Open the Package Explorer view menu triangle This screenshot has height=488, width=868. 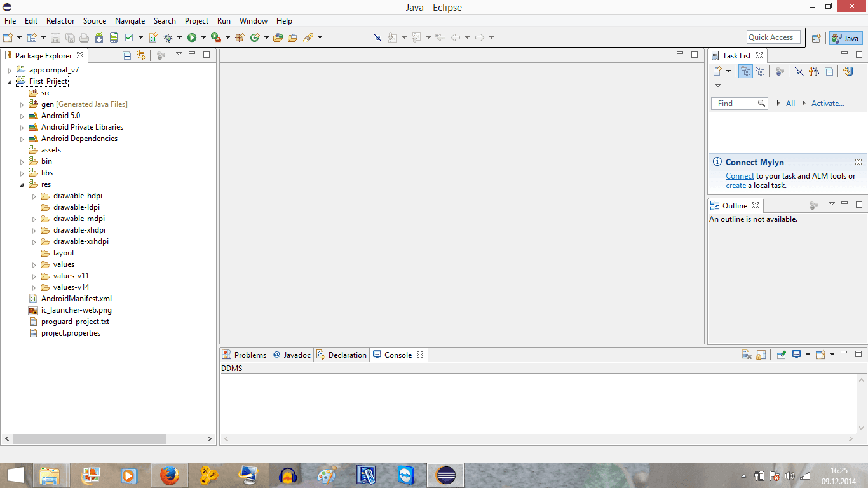tap(179, 55)
